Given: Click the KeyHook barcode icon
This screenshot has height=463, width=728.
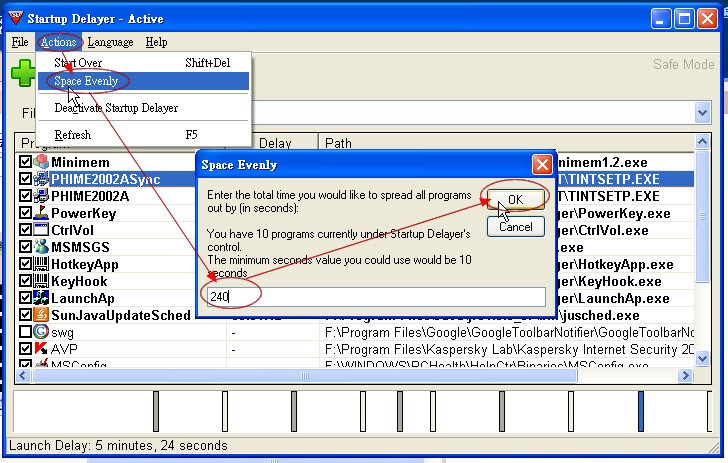Looking at the screenshot, I should (41, 281).
